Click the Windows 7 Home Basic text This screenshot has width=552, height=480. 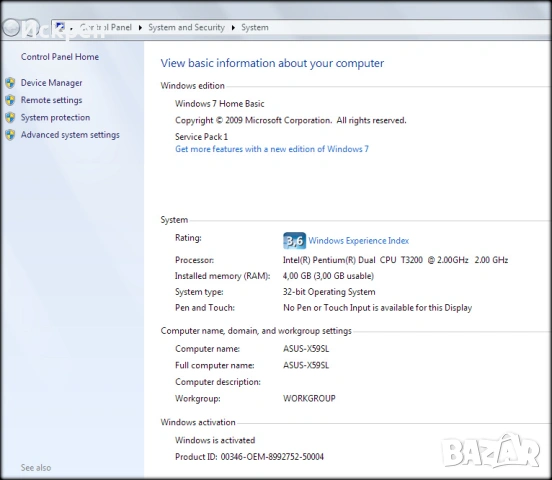220,104
